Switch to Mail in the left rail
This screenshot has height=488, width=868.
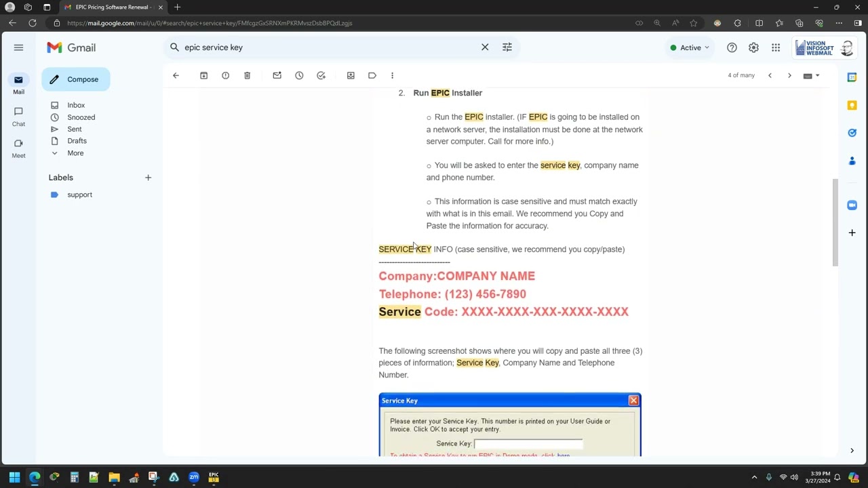pos(18,84)
